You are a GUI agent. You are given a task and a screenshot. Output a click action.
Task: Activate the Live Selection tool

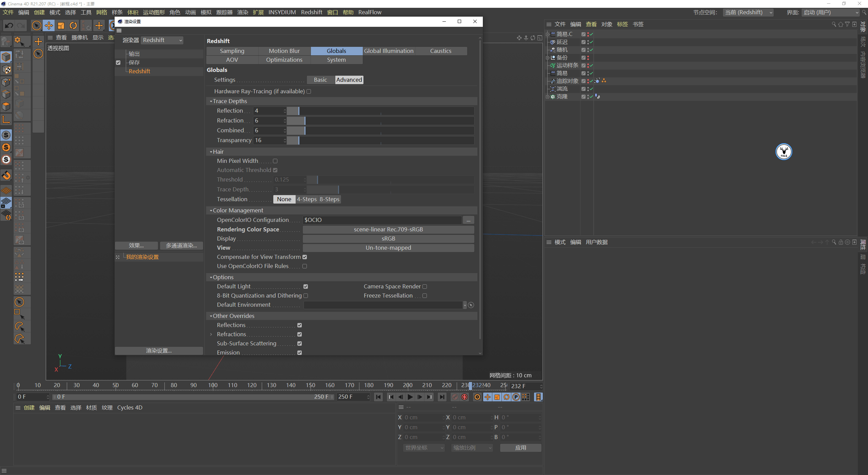click(36, 25)
